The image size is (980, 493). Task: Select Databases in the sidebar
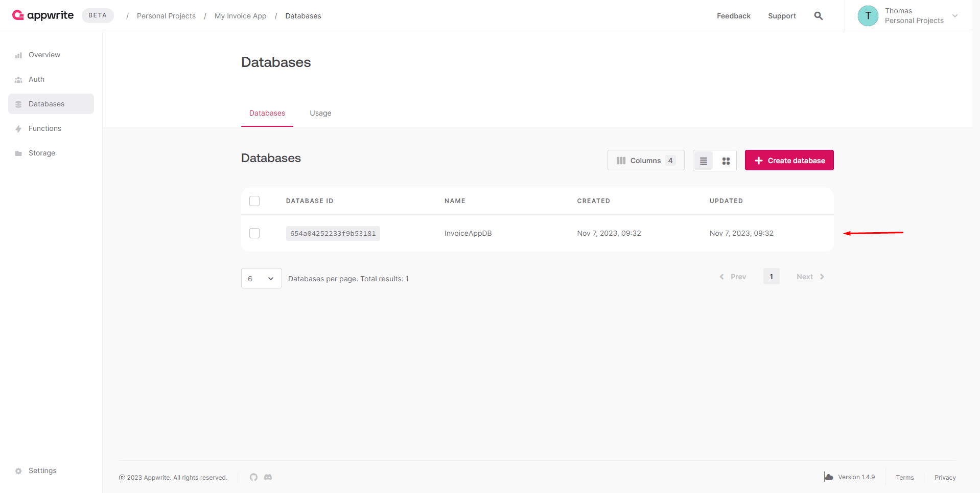click(51, 104)
